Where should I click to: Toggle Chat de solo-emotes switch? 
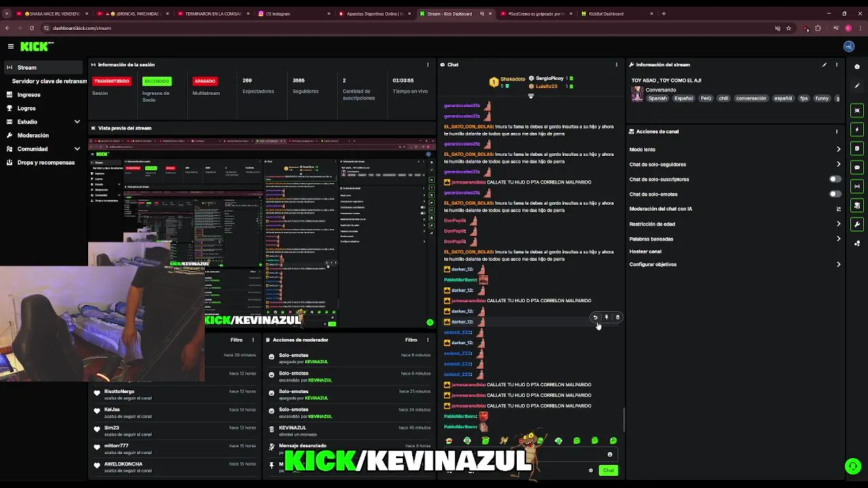point(835,195)
